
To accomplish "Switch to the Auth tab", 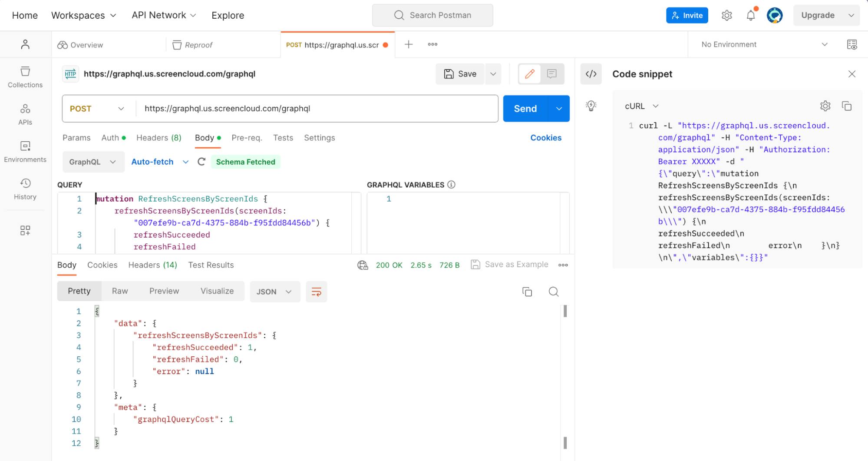I will point(113,138).
